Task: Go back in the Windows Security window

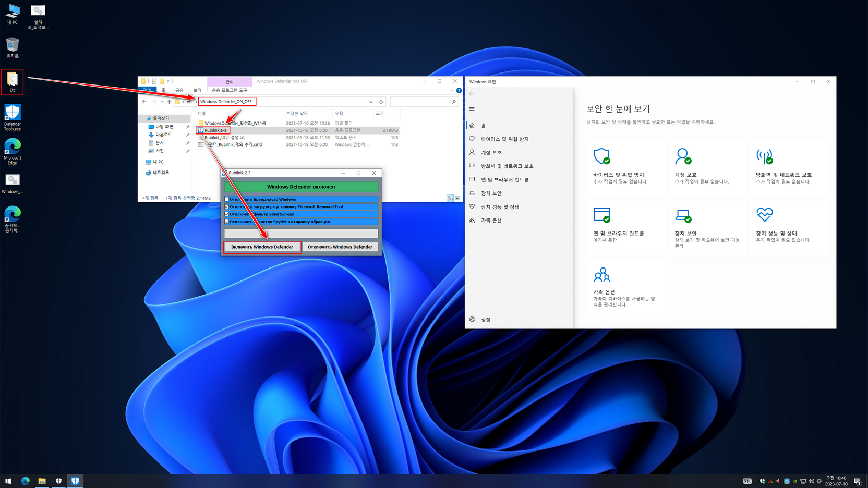Action: click(x=472, y=94)
